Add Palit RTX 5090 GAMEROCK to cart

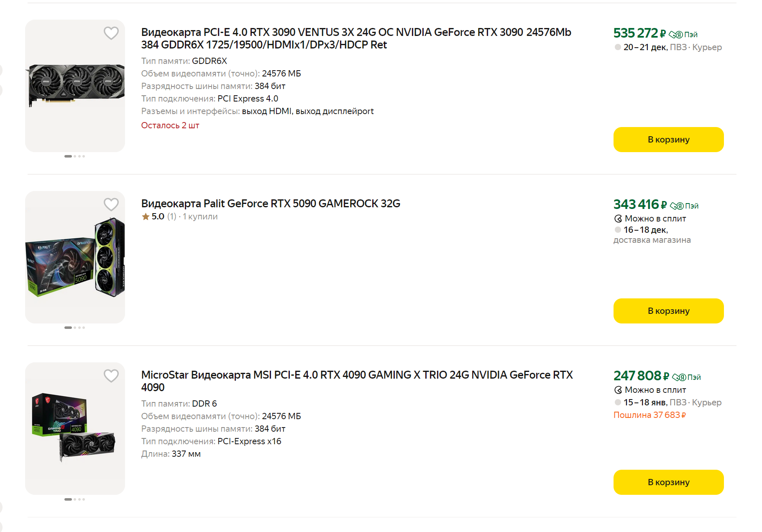tap(668, 311)
